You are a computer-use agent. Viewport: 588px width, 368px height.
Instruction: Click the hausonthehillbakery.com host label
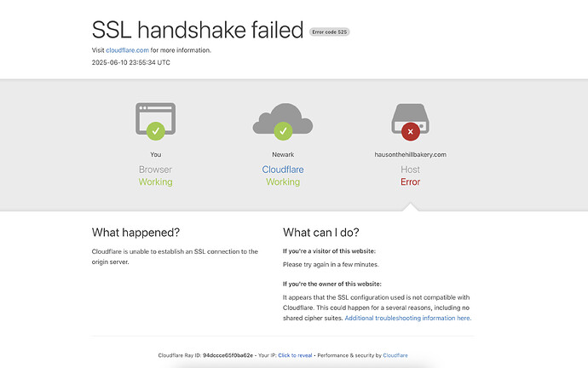[410, 154]
